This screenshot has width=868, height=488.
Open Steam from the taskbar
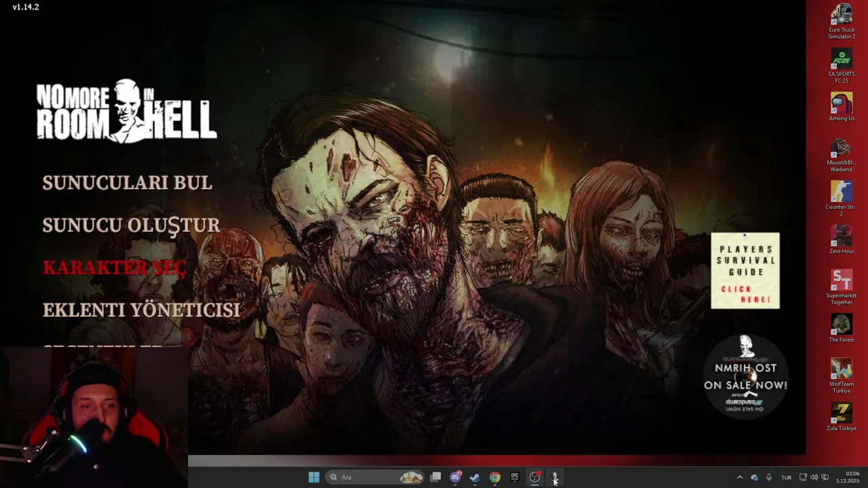point(475,477)
